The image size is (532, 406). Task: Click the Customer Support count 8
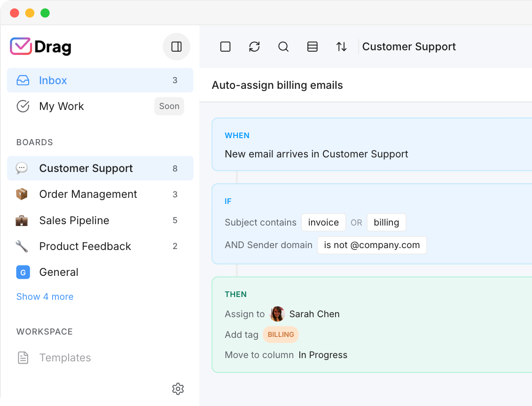(175, 168)
